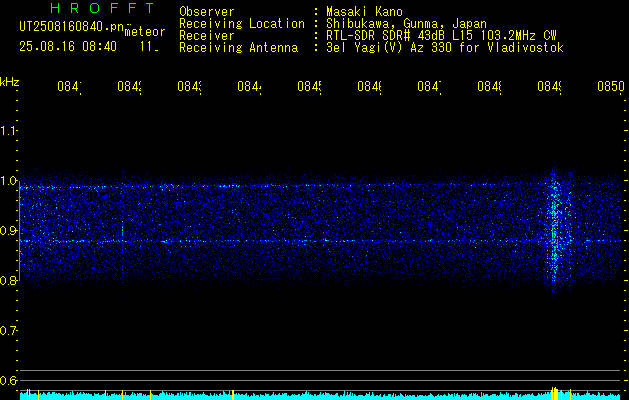The width and height of the screenshot is (629, 400).
Task: Click the 0843 time marker
Action: pos(189,86)
